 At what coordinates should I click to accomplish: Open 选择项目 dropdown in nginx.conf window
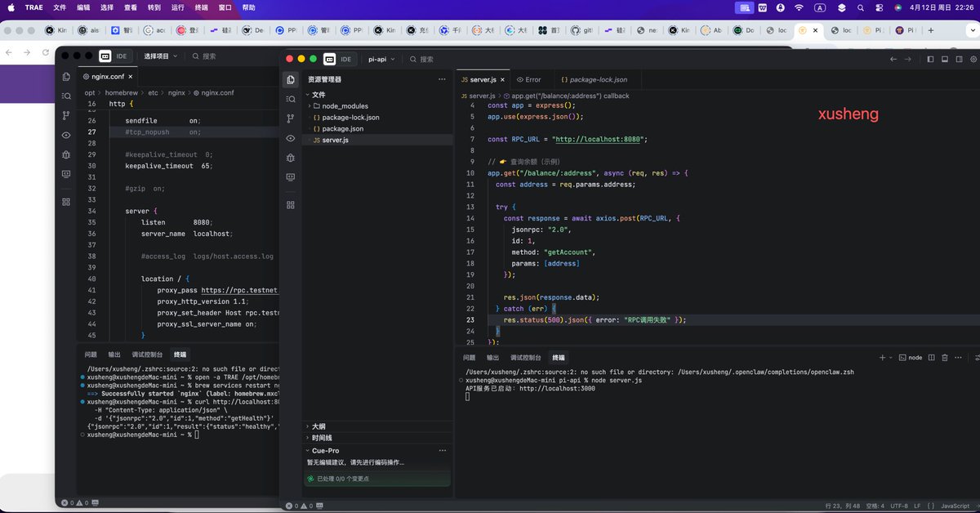[x=160, y=56]
